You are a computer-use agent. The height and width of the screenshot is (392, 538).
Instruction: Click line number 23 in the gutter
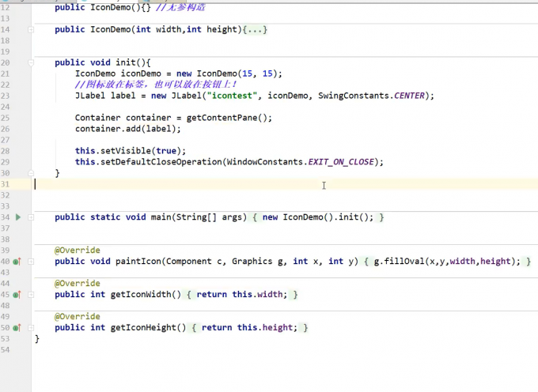tap(6, 96)
